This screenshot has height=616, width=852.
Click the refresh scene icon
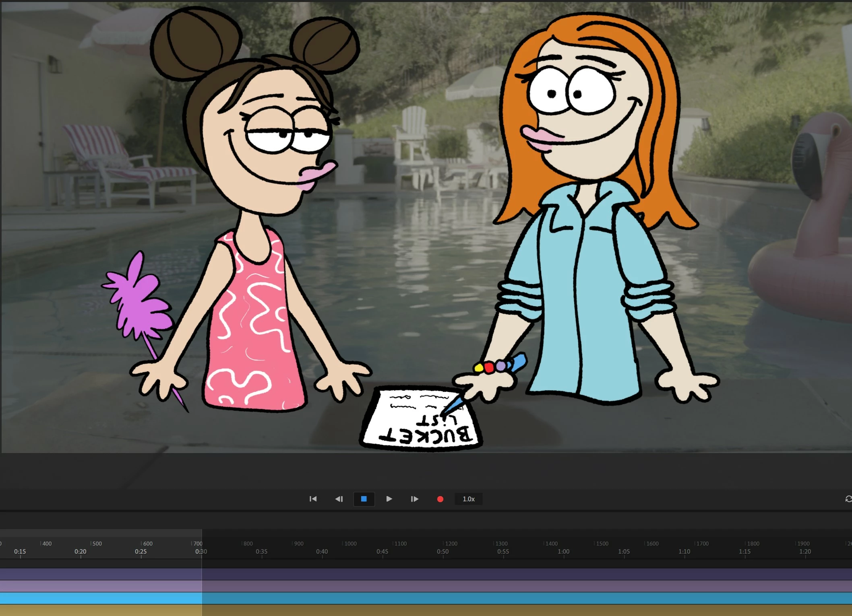point(848,499)
